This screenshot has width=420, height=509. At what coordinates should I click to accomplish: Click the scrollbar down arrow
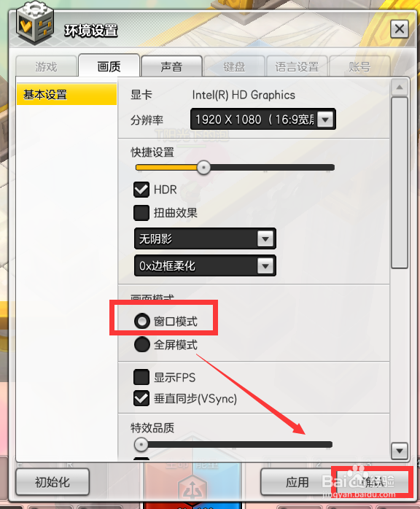click(x=400, y=451)
